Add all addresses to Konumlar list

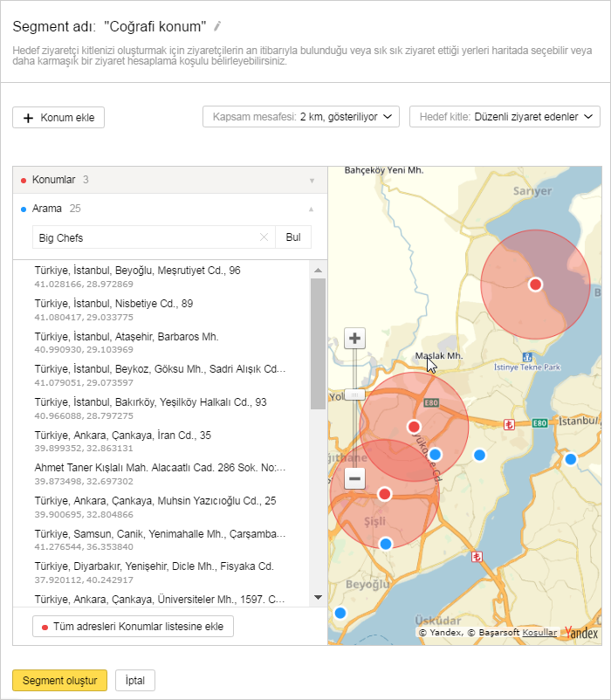(133, 626)
